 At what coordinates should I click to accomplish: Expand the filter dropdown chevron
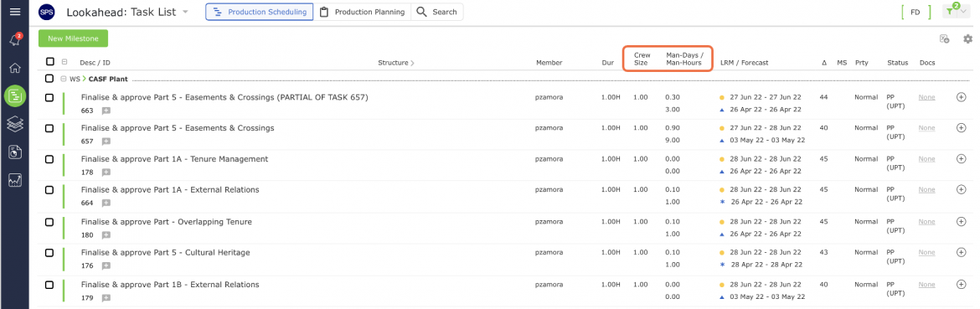[963, 11]
